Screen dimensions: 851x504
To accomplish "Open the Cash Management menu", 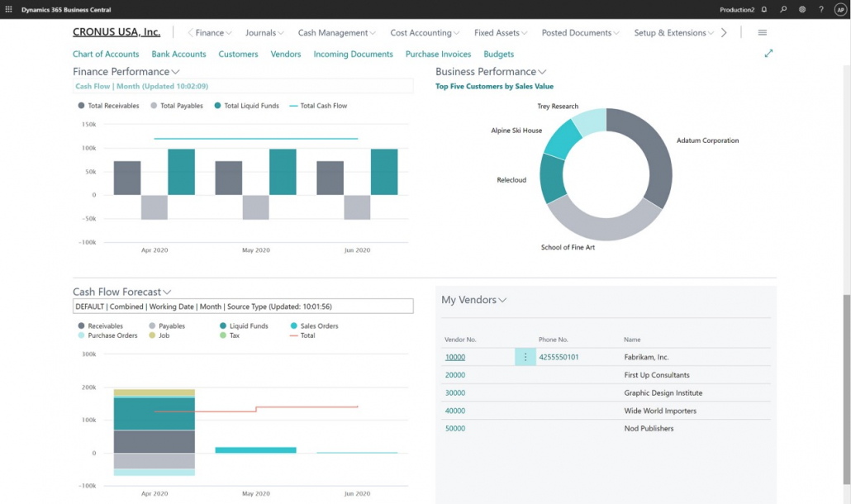I will [x=336, y=32].
